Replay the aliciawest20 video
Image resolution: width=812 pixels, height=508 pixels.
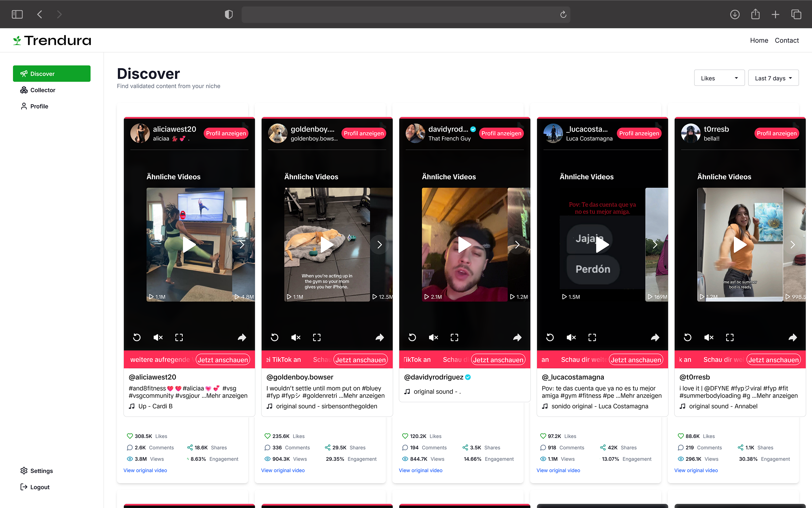(x=137, y=337)
